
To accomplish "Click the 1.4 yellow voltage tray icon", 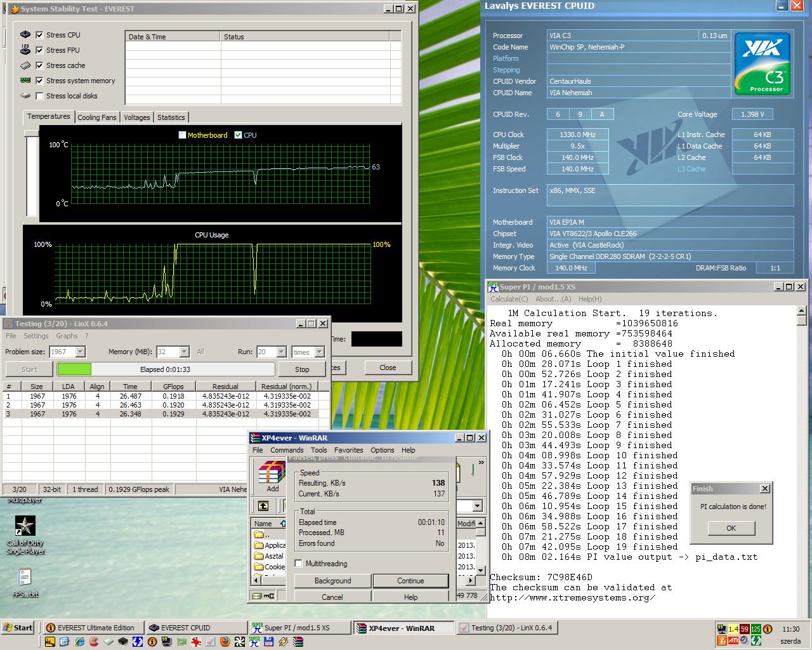I will tap(733, 629).
